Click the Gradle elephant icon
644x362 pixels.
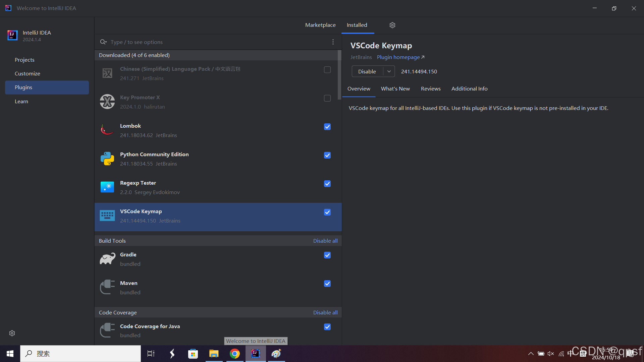[x=107, y=259]
